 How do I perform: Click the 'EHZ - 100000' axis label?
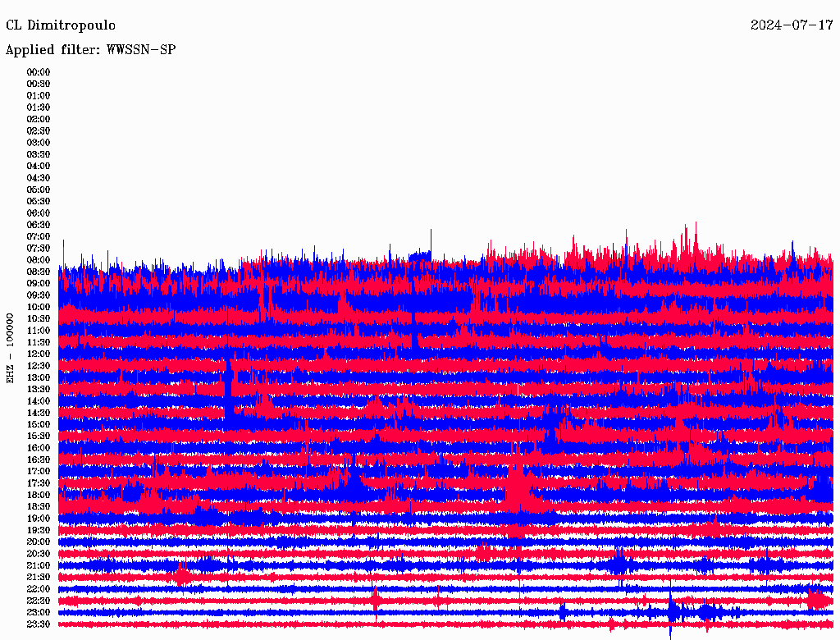click(10, 349)
